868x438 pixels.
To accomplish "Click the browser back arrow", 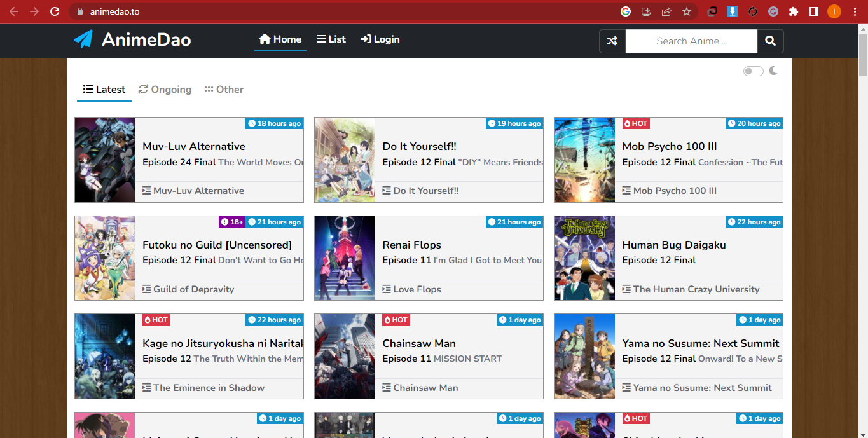I will (x=14, y=11).
